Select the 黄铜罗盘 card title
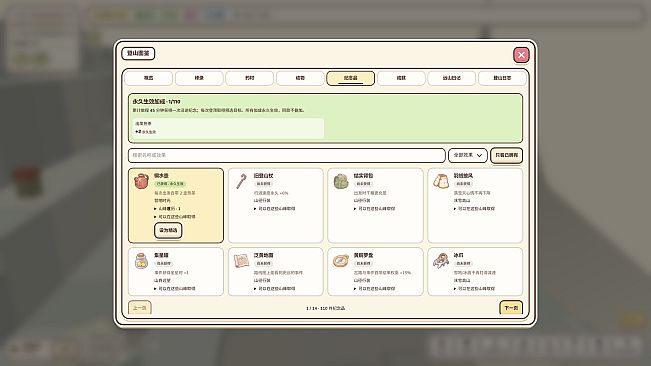The width and height of the screenshot is (651, 366). click(363, 255)
